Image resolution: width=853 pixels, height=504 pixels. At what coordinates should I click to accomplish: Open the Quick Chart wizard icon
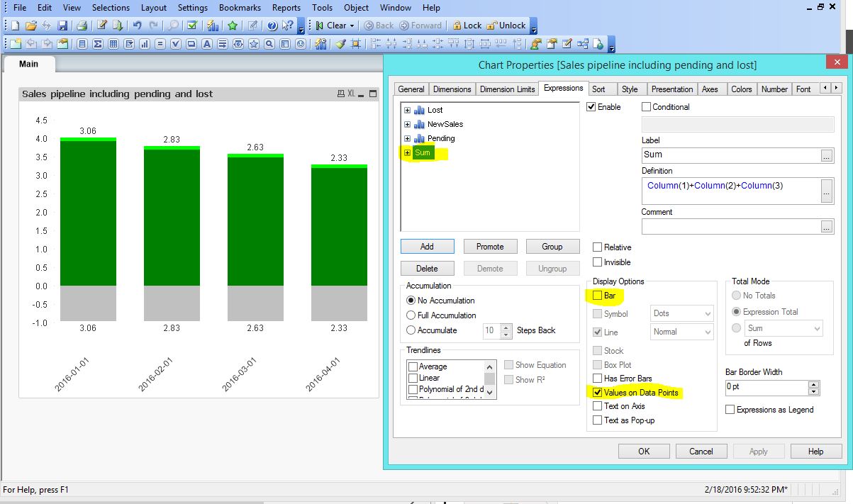tap(212, 26)
